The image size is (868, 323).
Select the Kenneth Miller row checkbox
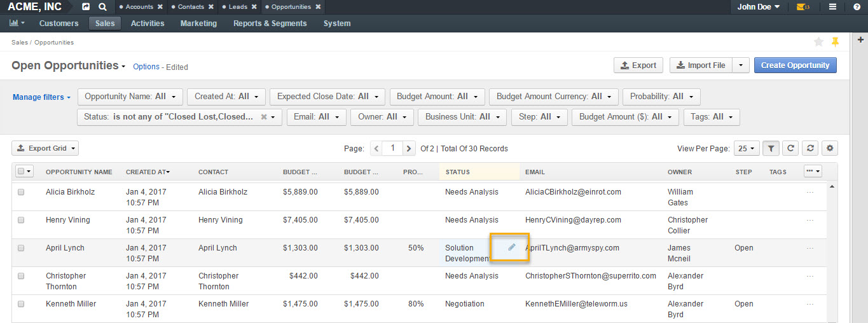pyautogui.click(x=21, y=304)
